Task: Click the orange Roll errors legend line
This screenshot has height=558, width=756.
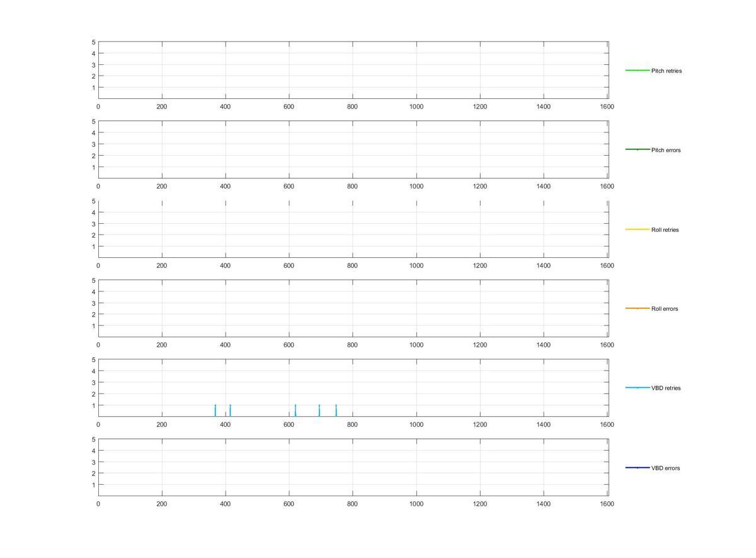Action: point(637,308)
